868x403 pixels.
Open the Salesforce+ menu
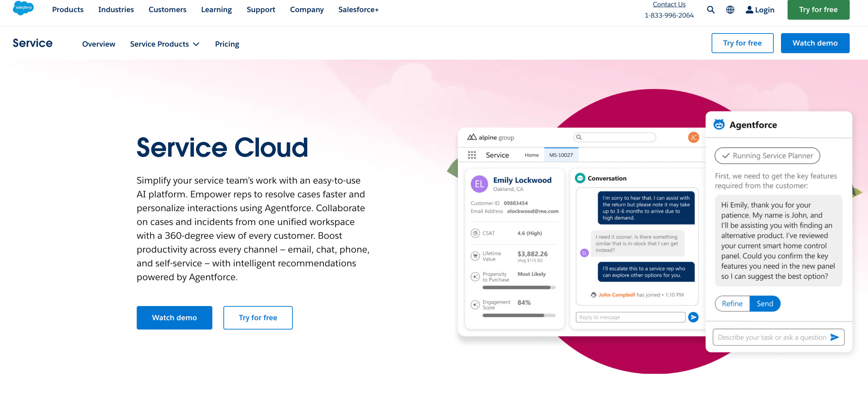pyautogui.click(x=358, y=10)
